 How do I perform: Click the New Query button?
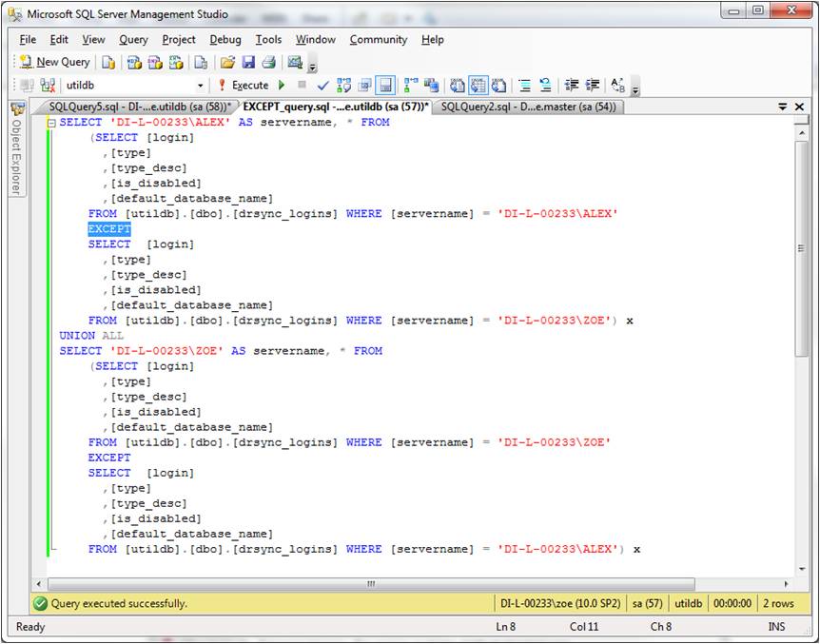coord(54,63)
